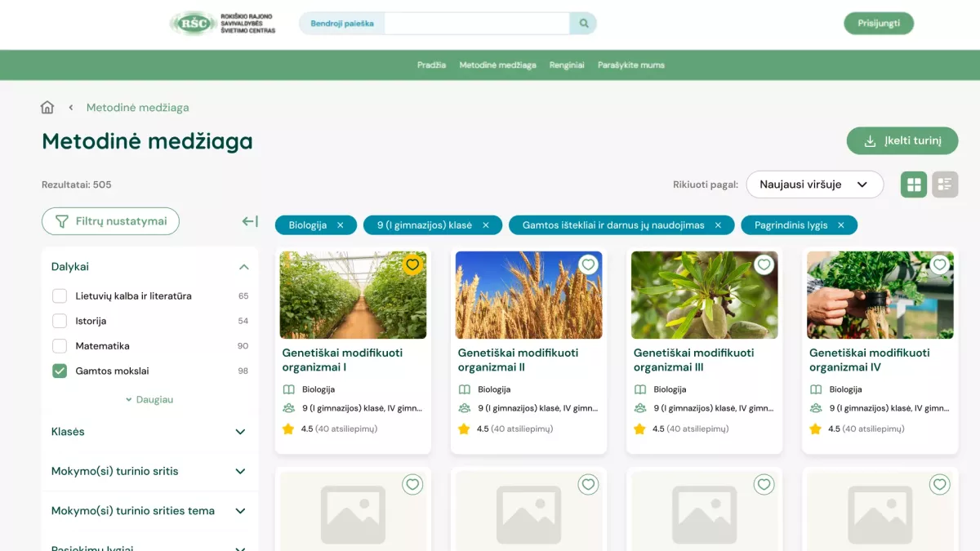Switch to list view using the layout icon
The height and width of the screenshot is (551, 980).
click(x=945, y=184)
